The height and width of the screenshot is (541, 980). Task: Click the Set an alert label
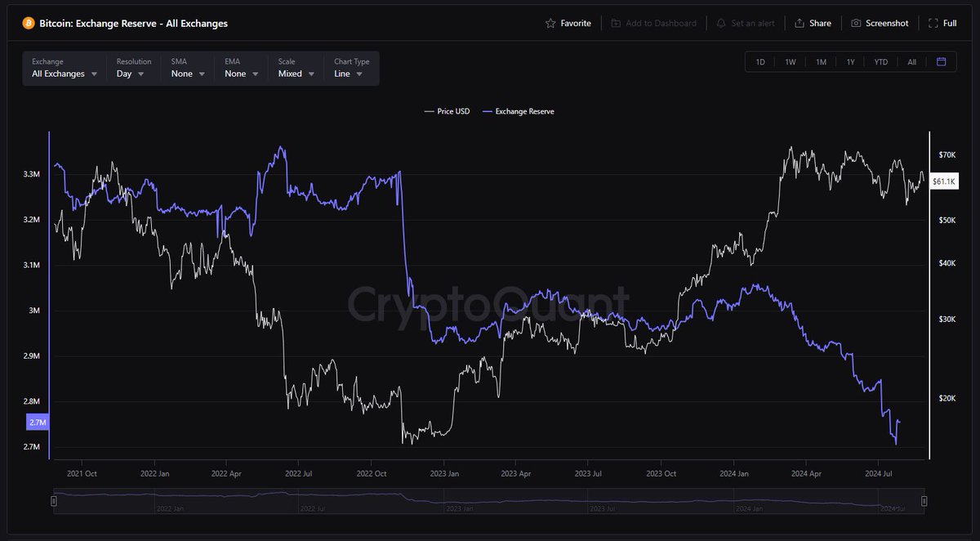point(753,24)
